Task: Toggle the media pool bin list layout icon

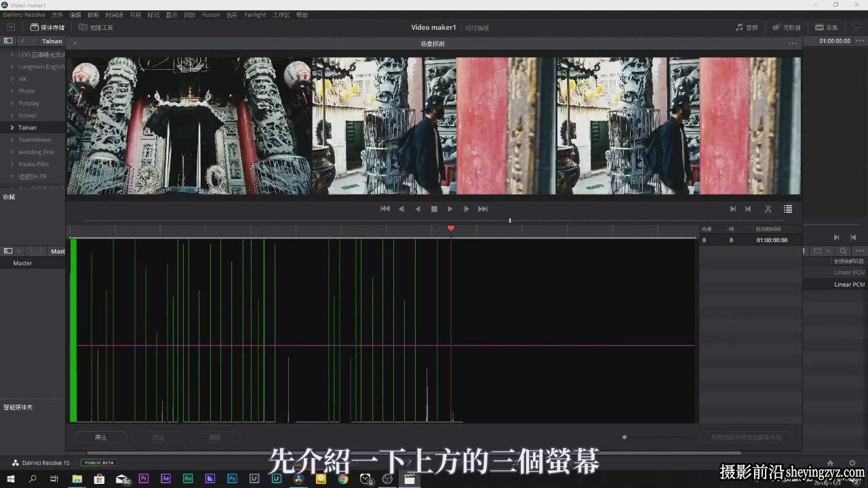Action: point(8,251)
